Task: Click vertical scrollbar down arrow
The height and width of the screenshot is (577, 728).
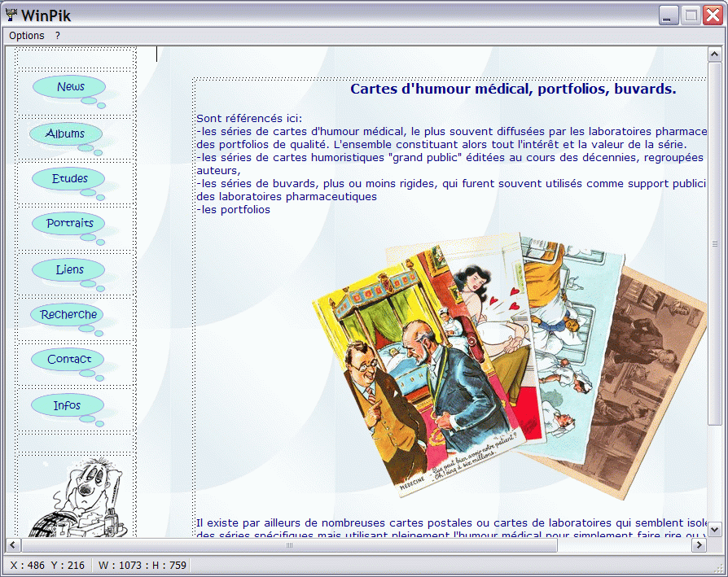Action: [714, 529]
